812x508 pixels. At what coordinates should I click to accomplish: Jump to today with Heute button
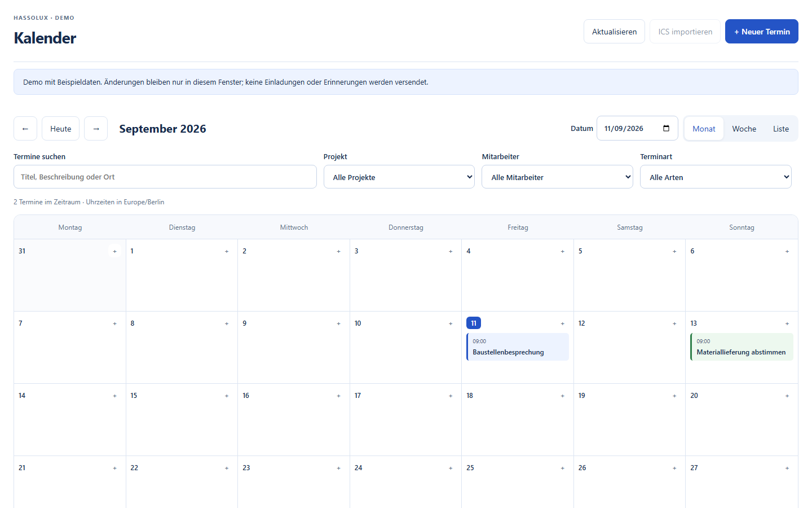(x=61, y=129)
